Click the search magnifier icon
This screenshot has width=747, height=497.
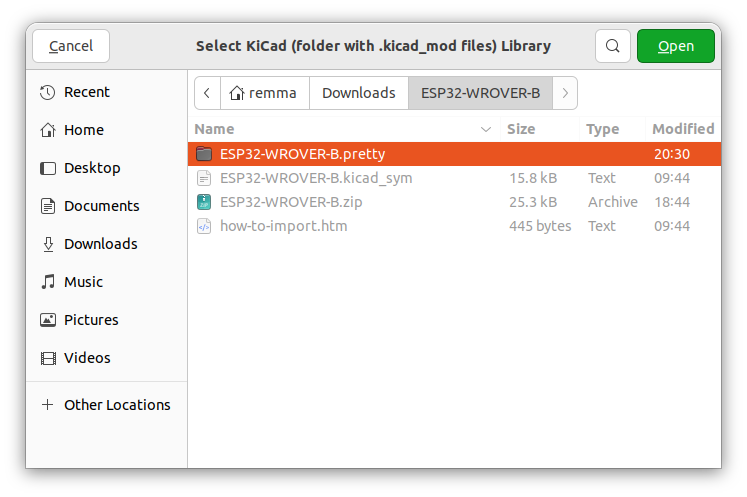tap(613, 46)
